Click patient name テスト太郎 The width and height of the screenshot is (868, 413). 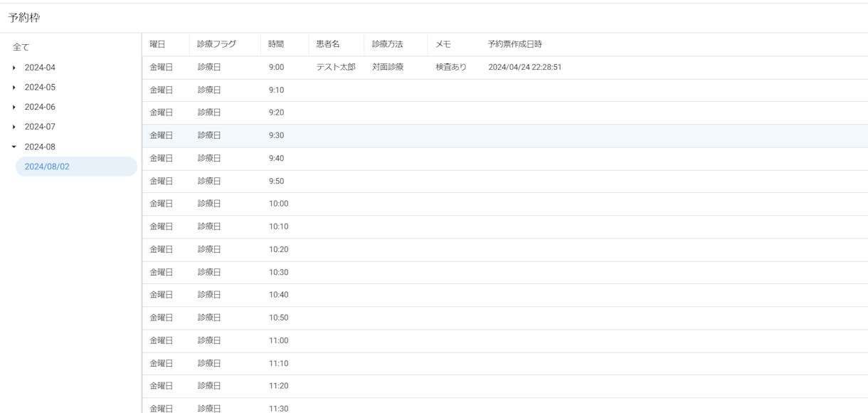[x=336, y=67]
